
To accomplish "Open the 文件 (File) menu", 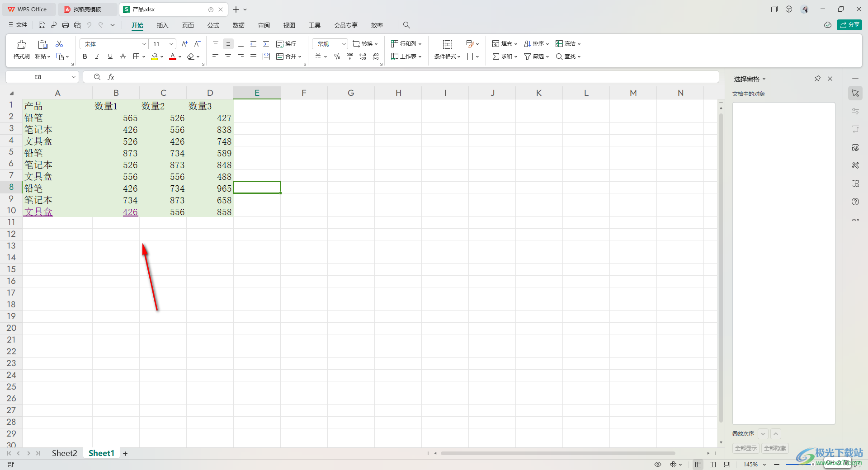I will [x=18, y=25].
